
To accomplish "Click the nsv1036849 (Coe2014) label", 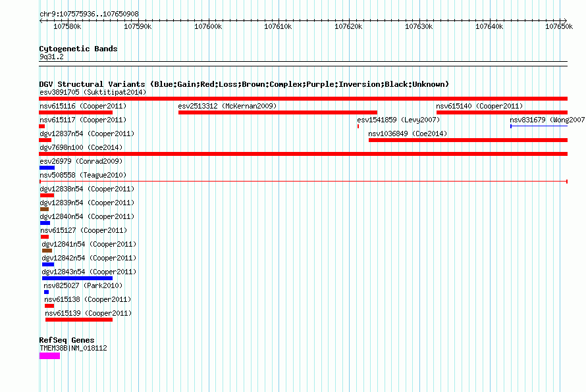I will pos(408,134).
